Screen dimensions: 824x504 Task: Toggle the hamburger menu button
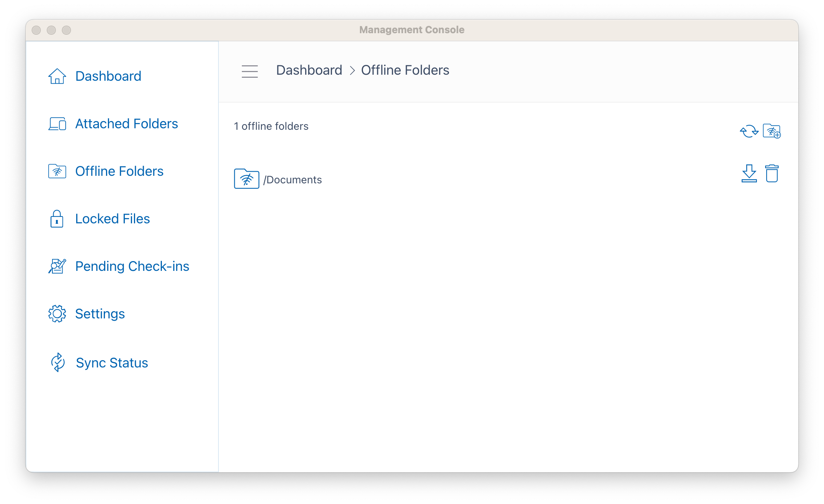click(x=250, y=71)
